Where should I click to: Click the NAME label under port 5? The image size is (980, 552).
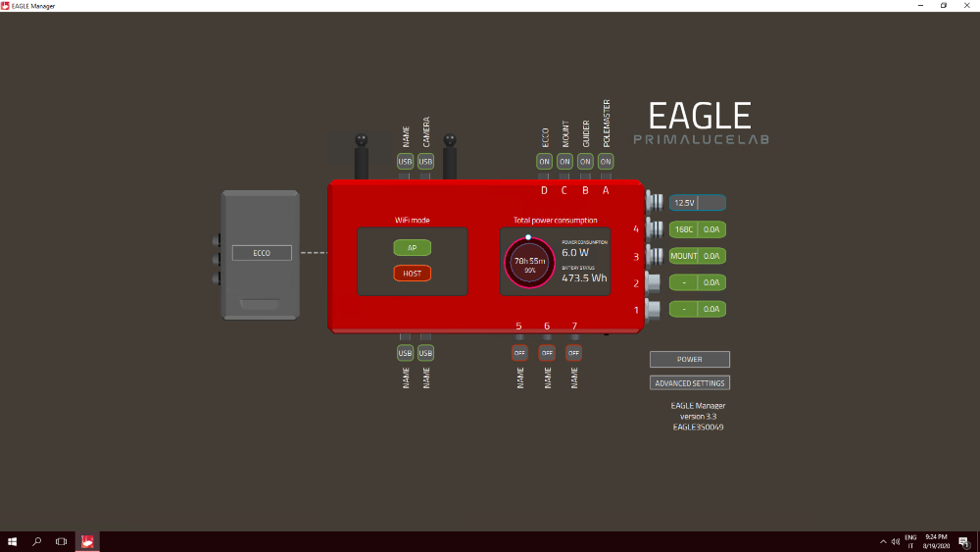tap(520, 378)
